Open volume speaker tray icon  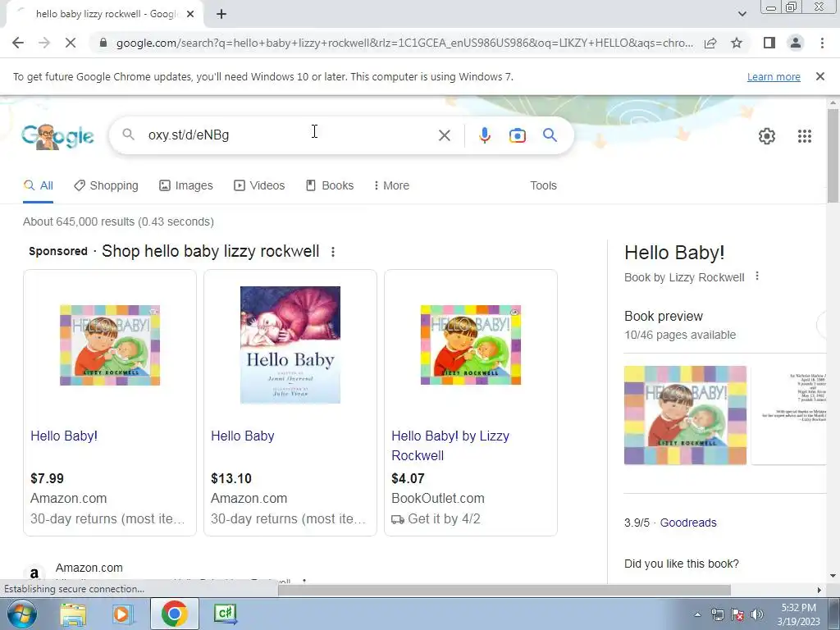[x=757, y=615]
